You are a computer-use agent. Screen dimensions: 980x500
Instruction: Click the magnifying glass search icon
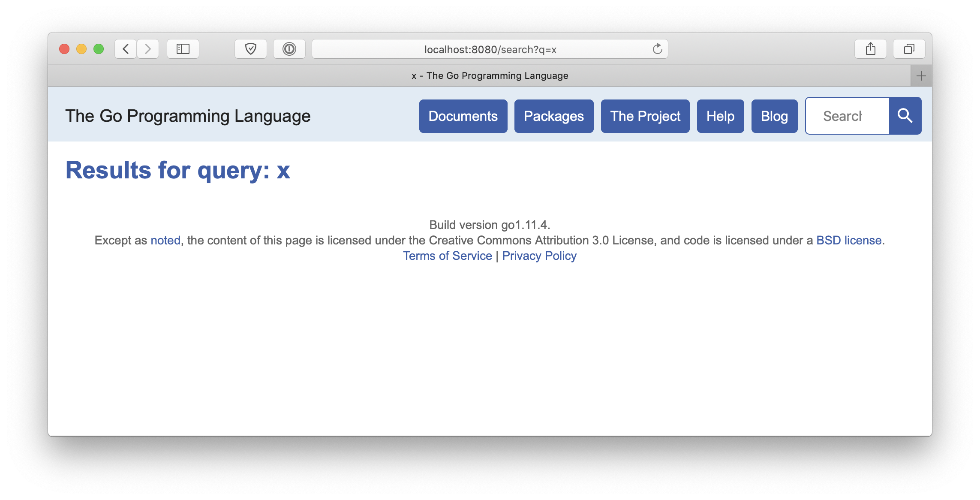click(x=905, y=115)
